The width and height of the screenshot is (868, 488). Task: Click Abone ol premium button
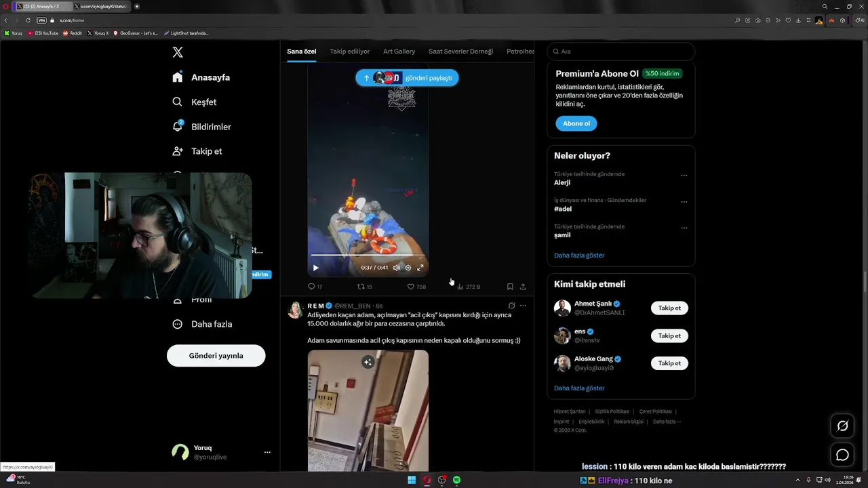point(576,123)
